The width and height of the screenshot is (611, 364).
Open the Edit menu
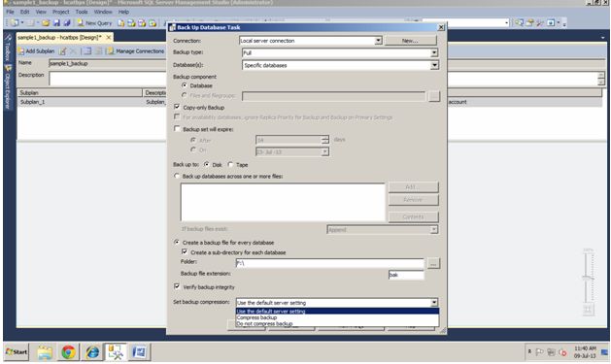click(x=25, y=12)
